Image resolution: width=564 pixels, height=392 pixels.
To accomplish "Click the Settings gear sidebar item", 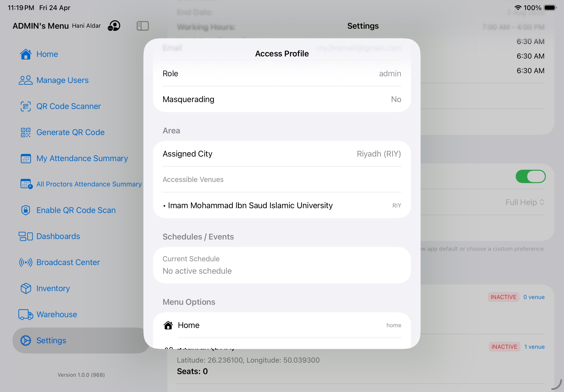I will coord(51,340).
